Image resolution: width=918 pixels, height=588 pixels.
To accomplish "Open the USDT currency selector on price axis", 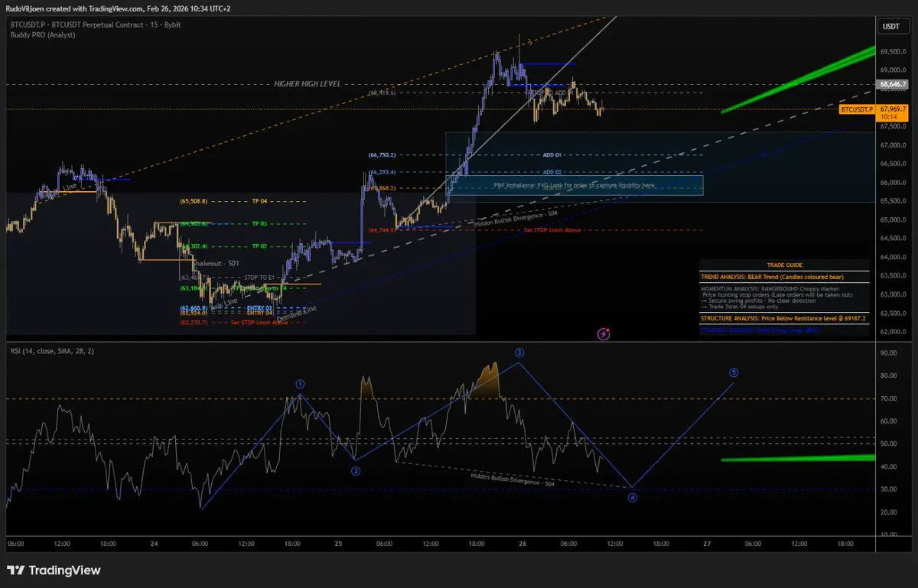I will [891, 26].
